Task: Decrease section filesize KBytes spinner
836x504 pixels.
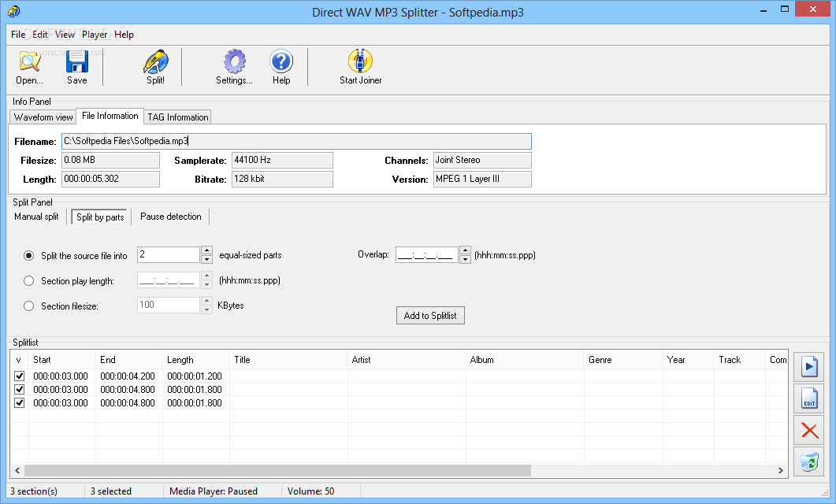Action: (207, 309)
